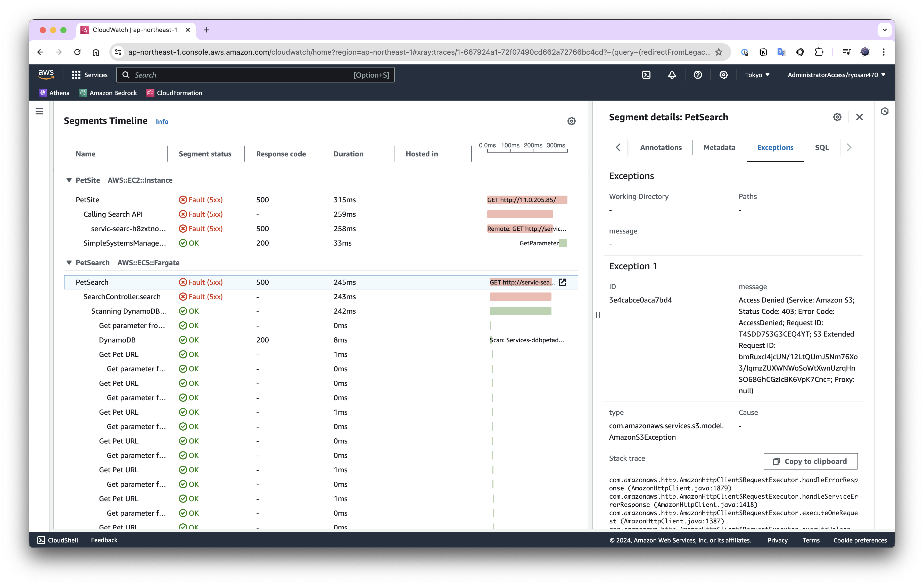Image resolution: width=924 pixels, height=586 pixels.
Task: Open the left hamburger navigation menu
Action: (x=39, y=112)
